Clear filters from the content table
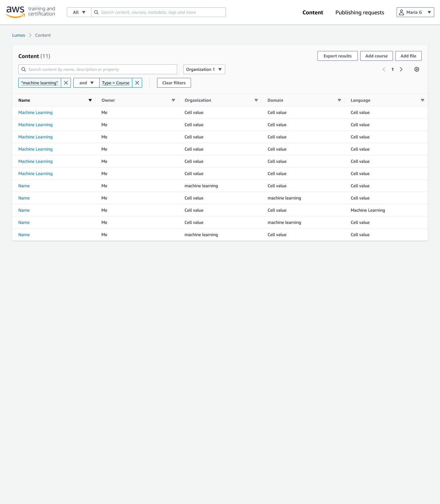This screenshot has height=504, width=440. tap(174, 83)
